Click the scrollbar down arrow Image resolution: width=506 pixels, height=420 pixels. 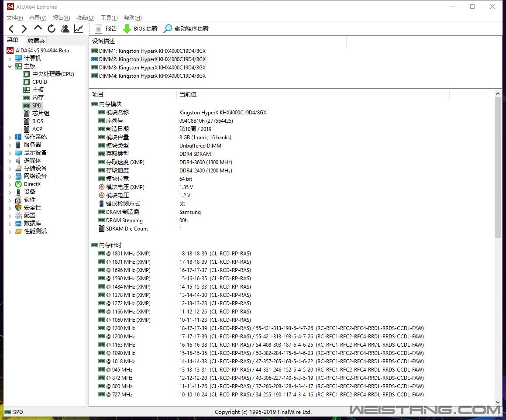pos(498,402)
